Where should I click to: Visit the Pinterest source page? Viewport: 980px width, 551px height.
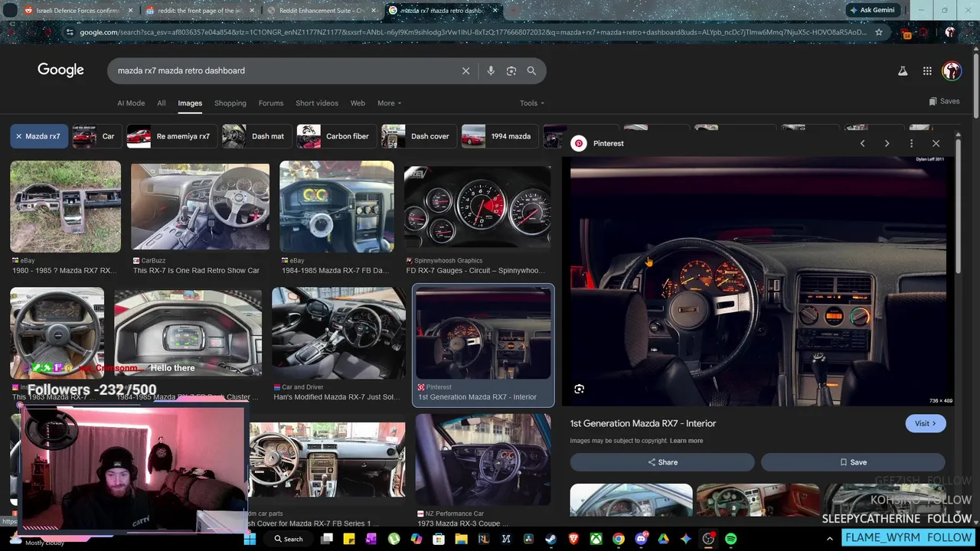pyautogui.click(x=925, y=423)
